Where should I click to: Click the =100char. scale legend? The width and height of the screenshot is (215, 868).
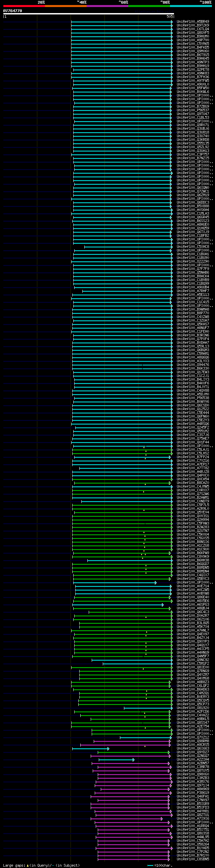160,865
